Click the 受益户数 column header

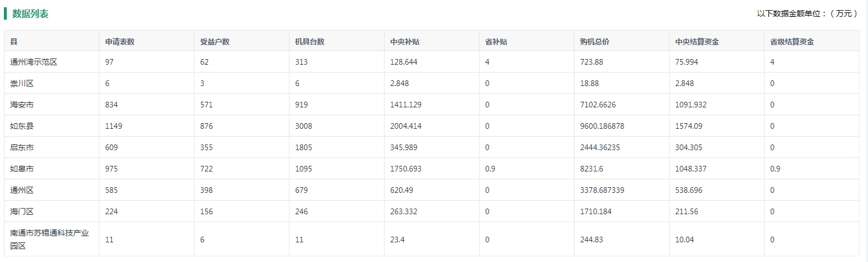tap(215, 41)
